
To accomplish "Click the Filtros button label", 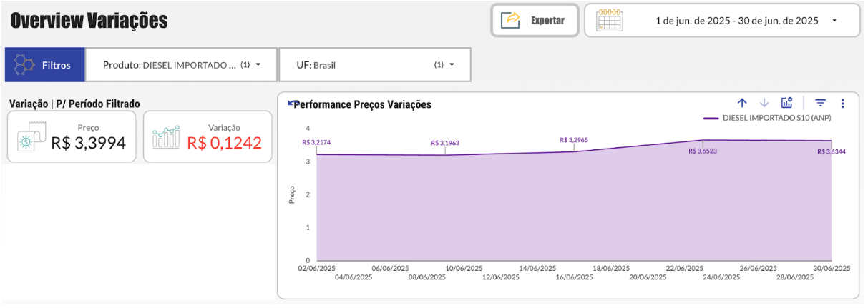I will pyautogui.click(x=56, y=65).
